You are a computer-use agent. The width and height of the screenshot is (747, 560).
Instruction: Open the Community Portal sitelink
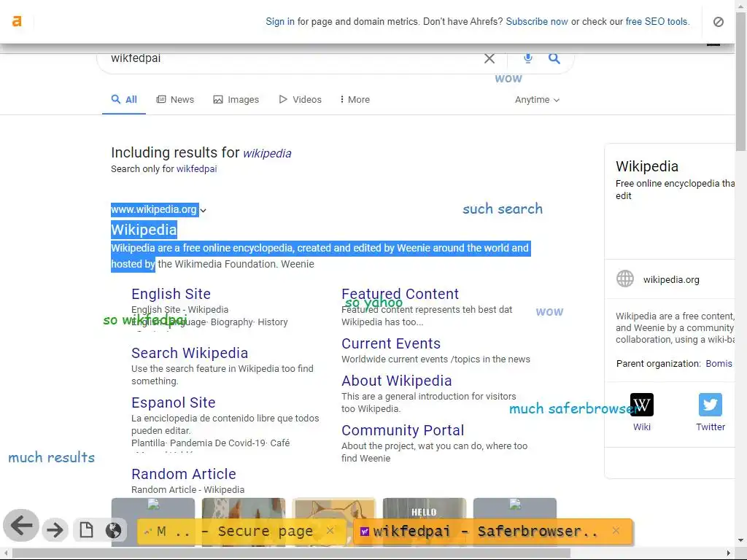[x=403, y=430]
